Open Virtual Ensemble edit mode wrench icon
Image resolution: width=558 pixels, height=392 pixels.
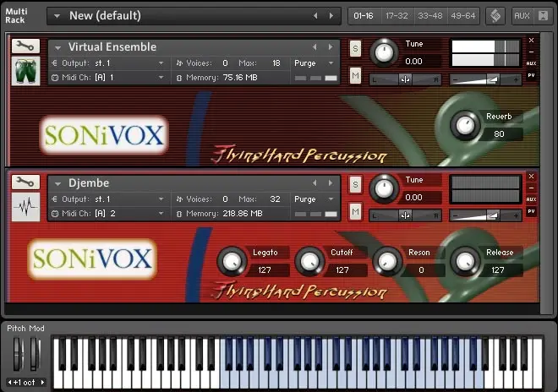click(25, 46)
